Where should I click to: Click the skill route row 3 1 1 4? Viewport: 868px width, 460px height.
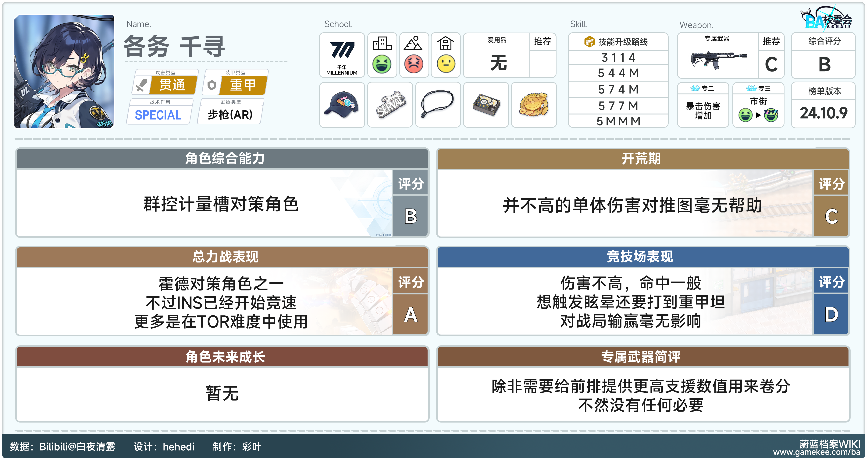(618, 58)
